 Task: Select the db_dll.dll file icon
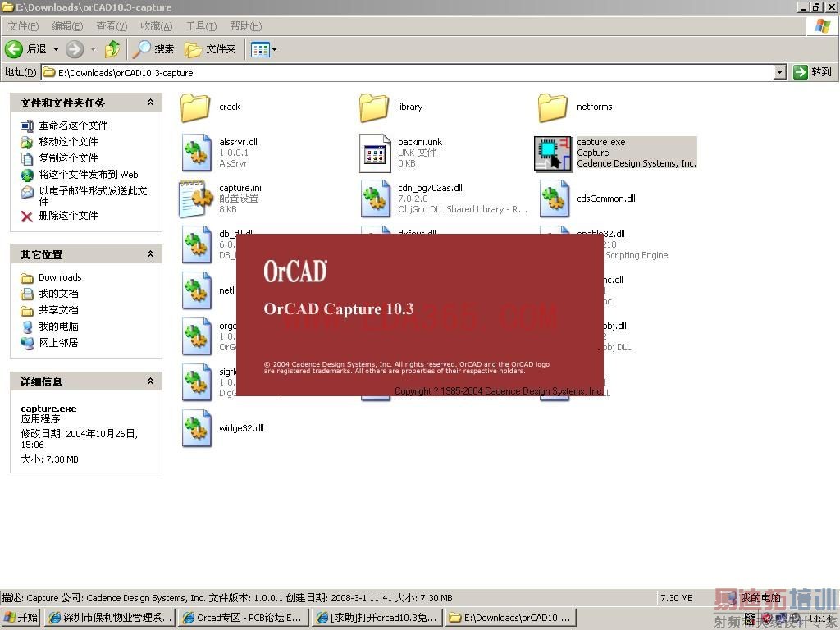click(x=196, y=244)
